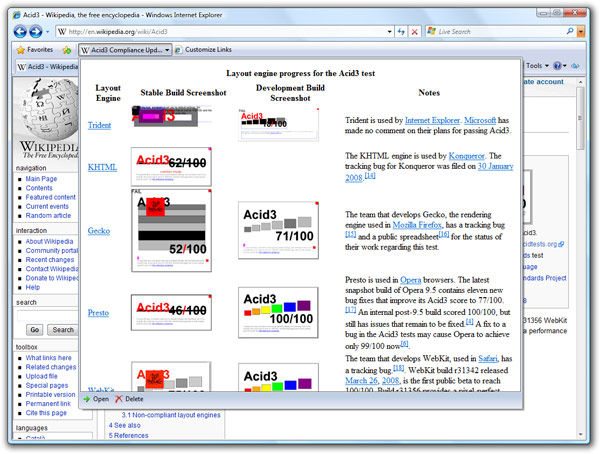600x454 pixels.
Task: Click the address bar URL field
Action: [220, 32]
